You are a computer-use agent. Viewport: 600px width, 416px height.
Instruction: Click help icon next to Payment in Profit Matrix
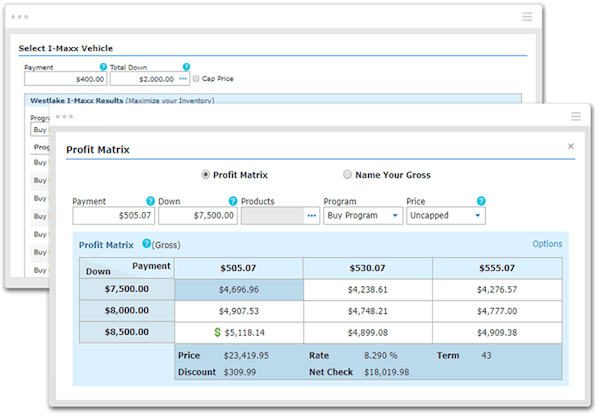tap(150, 201)
